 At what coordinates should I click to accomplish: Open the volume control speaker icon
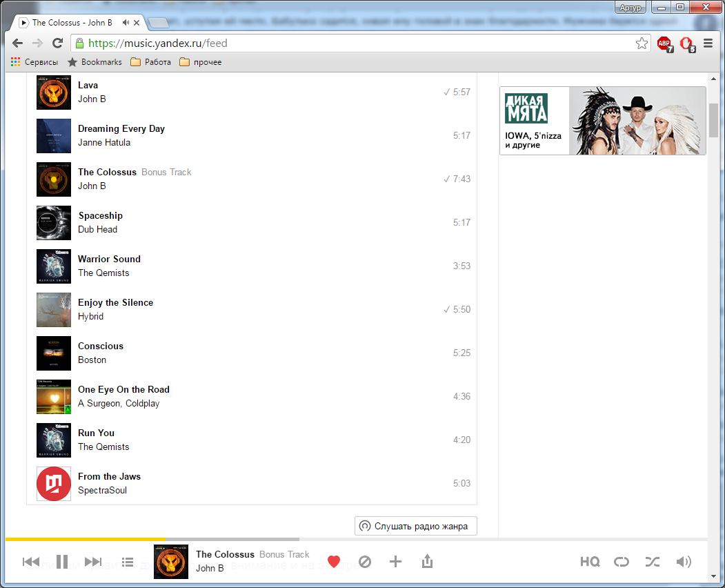pyautogui.click(x=684, y=562)
